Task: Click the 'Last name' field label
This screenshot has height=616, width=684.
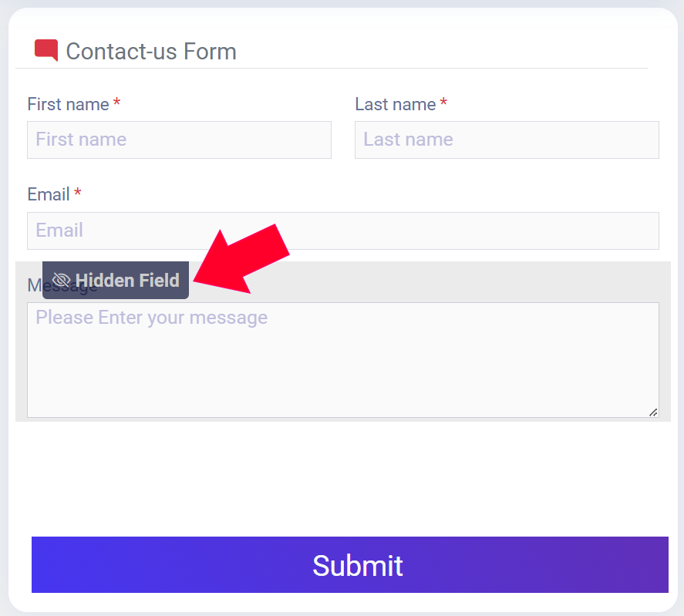Action: click(396, 104)
